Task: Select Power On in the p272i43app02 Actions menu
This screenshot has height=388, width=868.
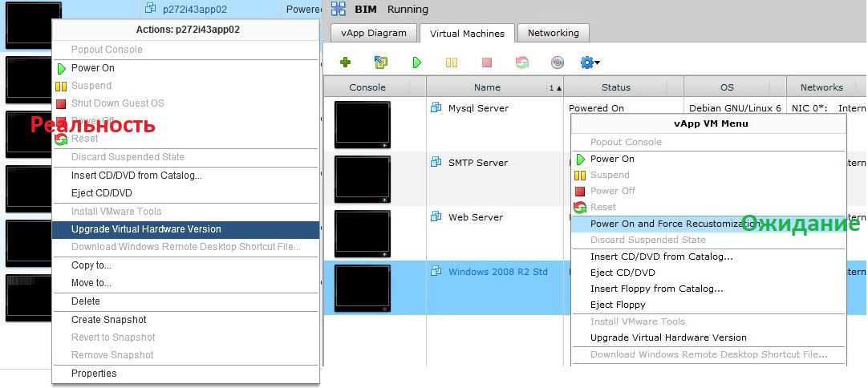Action: pyautogui.click(x=185, y=68)
